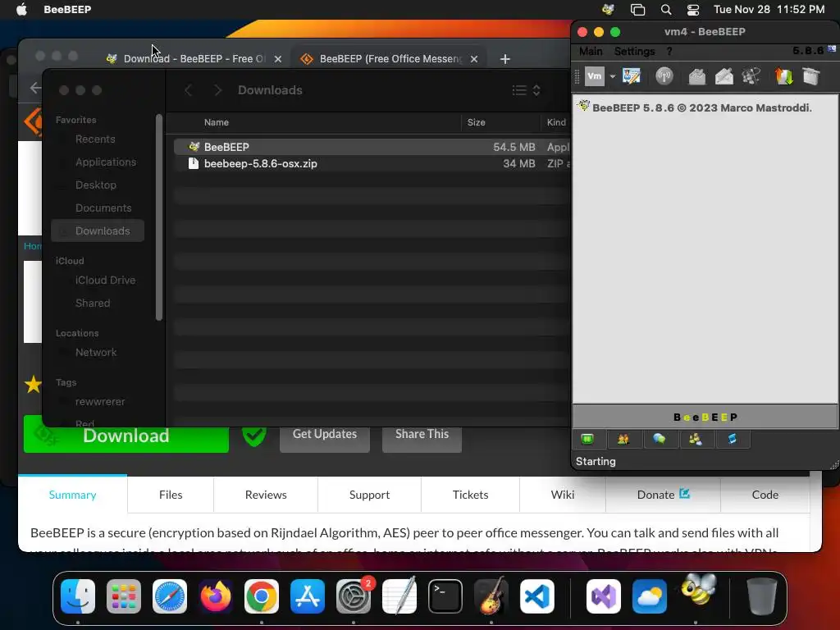Open the Code tab on SourceForge page
This screenshot has width=840, height=630.
pyautogui.click(x=765, y=495)
